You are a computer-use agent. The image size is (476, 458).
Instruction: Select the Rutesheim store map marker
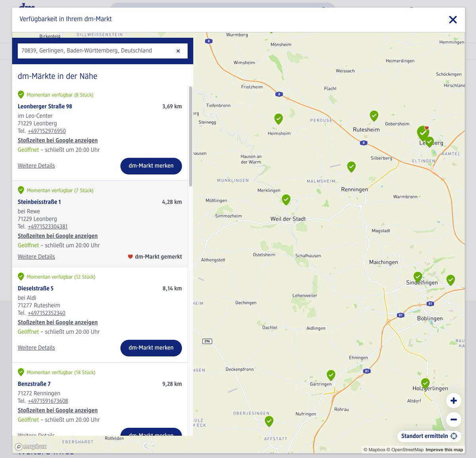tap(374, 116)
